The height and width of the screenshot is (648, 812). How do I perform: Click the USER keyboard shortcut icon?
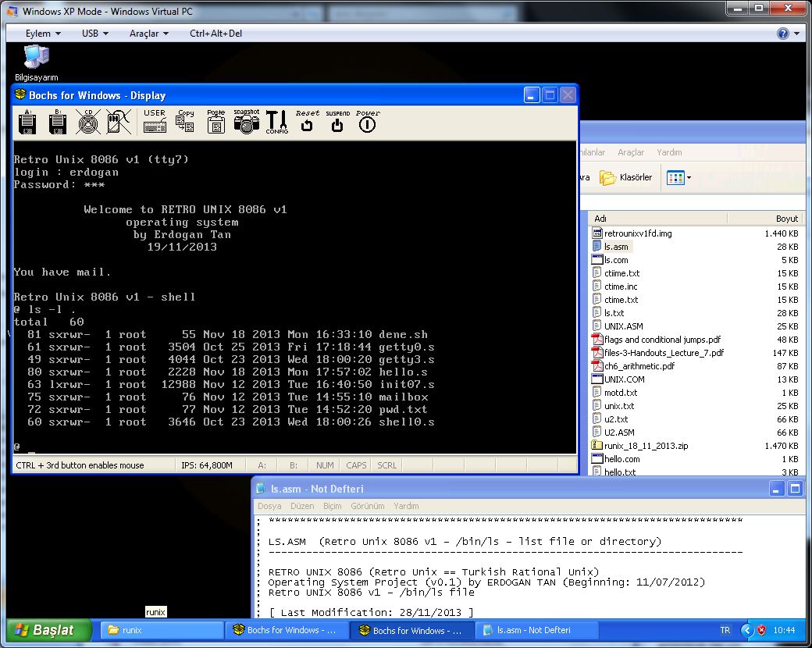point(155,121)
